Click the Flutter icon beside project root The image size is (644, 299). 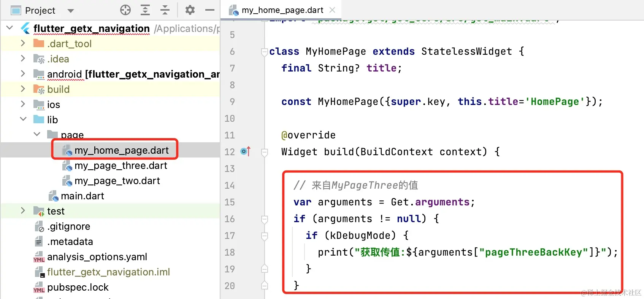coord(25,29)
